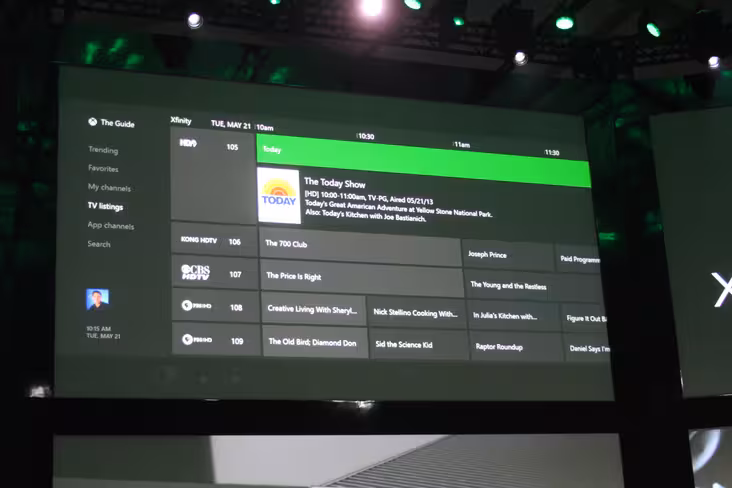Select Creative Living With Sheryl program
Image resolution: width=732 pixels, height=488 pixels.
(314, 309)
